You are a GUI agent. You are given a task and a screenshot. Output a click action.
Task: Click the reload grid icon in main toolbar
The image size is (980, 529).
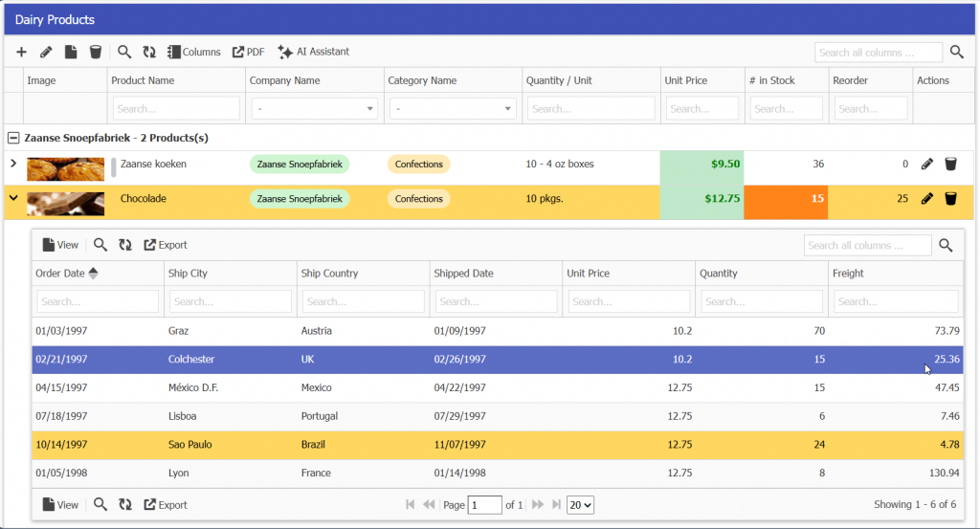[149, 52]
